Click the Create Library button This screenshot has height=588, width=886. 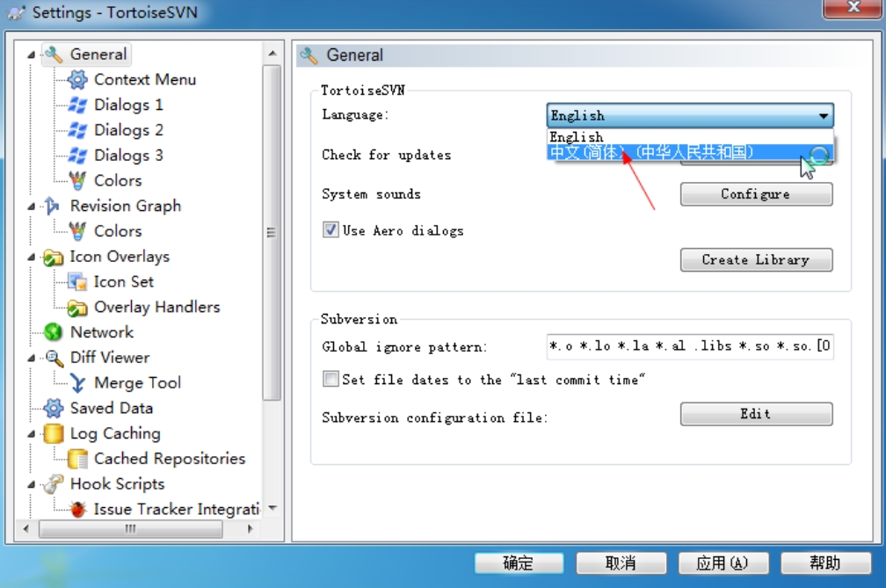click(x=756, y=260)
